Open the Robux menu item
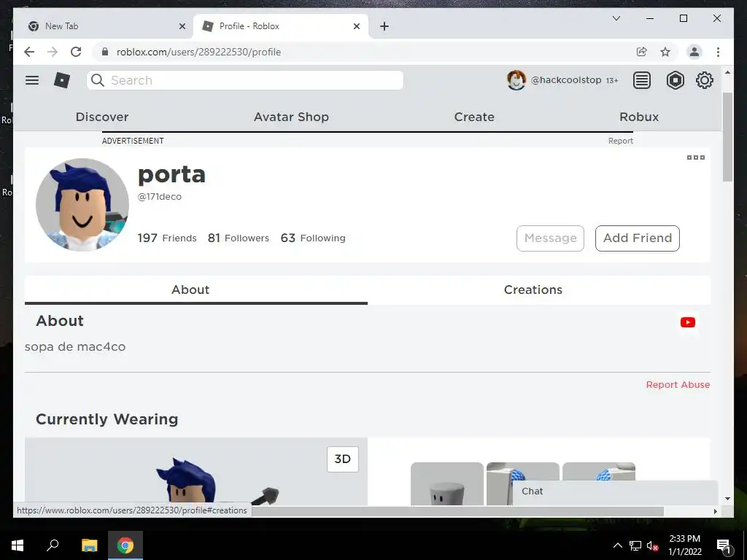The width and height of the screenshot is (747, 560). (639, 117)
